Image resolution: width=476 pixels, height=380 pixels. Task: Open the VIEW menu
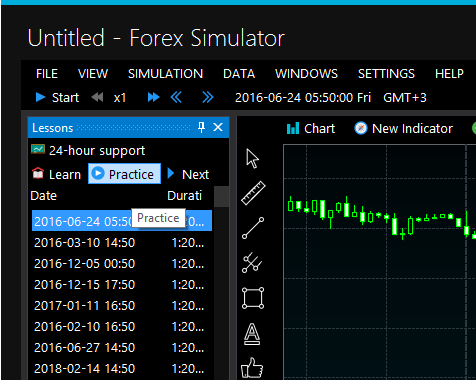93,74
